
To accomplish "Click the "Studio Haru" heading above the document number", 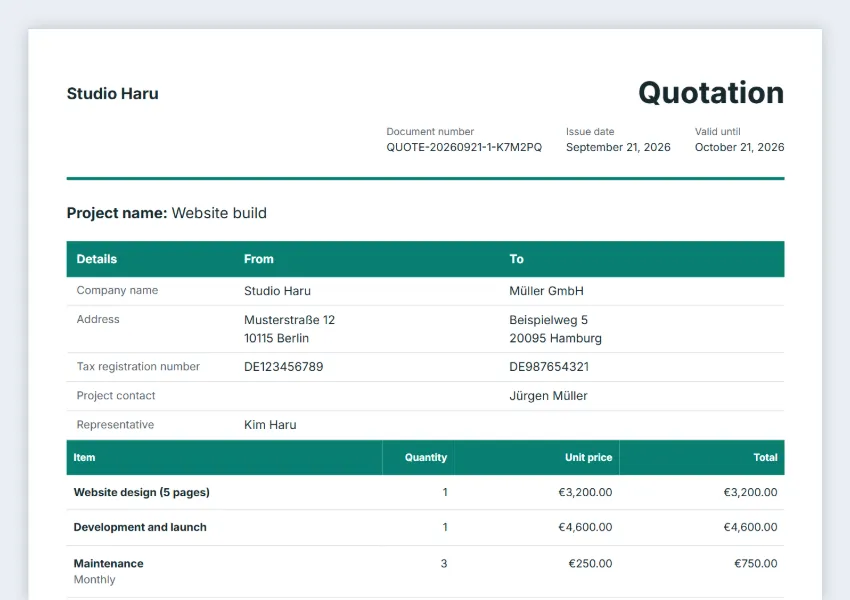I will click(x=113, y=94).
